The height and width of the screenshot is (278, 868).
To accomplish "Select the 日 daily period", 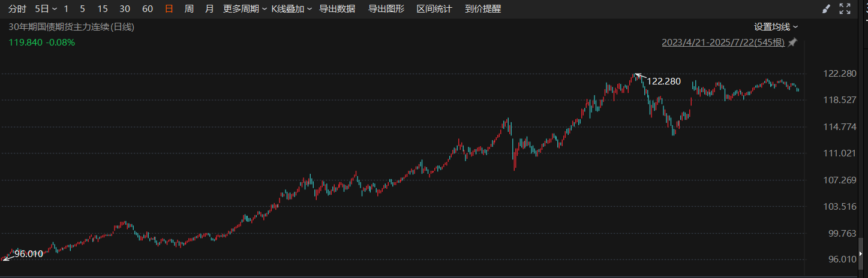I will (x=169, y=9).
